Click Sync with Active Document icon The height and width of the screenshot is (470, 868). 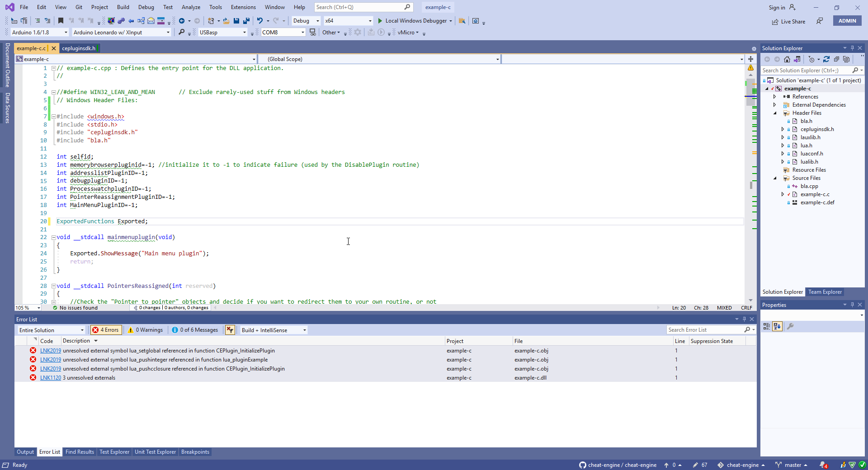(x=826, y=59)
